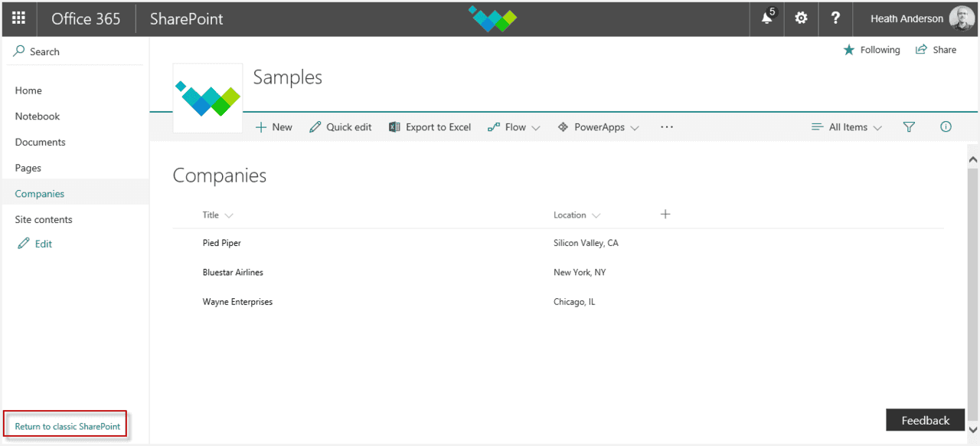Click the New York, NY cell
The height and width of the screenshot is (446, 980).
click(580, 272)
